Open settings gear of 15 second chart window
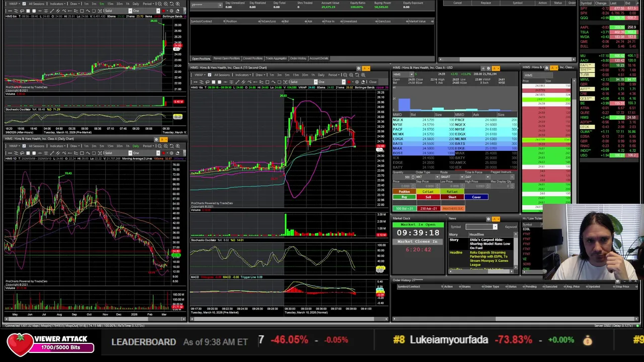This screenshot has width=644, height=362. tap(359, 68)
